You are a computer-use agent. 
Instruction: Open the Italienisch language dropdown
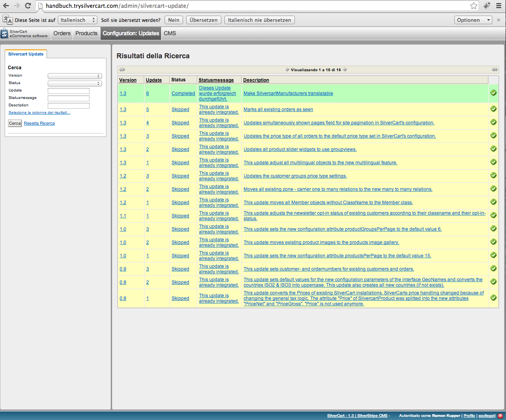[77, 20]
